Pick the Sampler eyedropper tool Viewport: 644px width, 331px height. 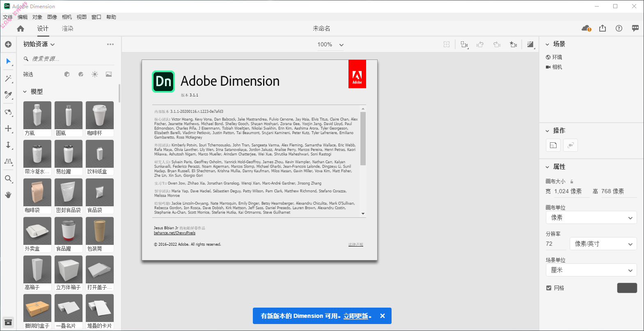(x=8, y=95)
